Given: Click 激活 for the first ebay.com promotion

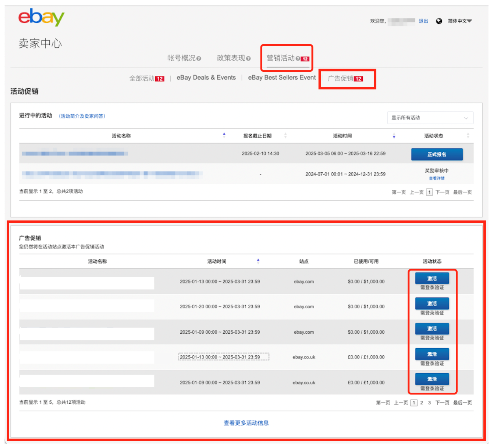Looking at the screenshot, I should tap(432, 278).
